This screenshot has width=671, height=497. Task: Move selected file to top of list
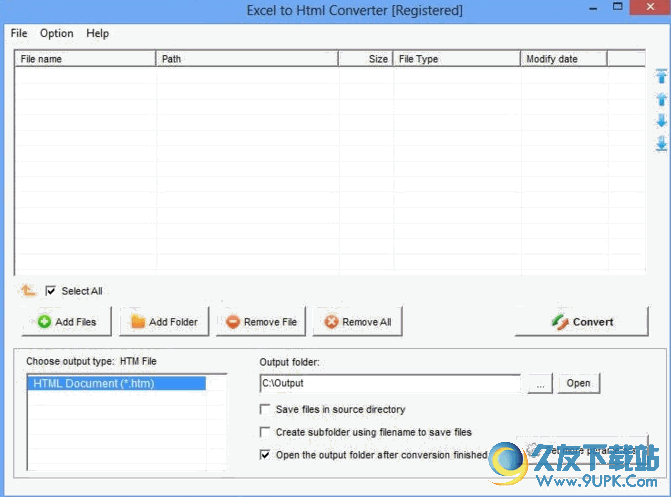pyautogui.click(x=661, y=76)
